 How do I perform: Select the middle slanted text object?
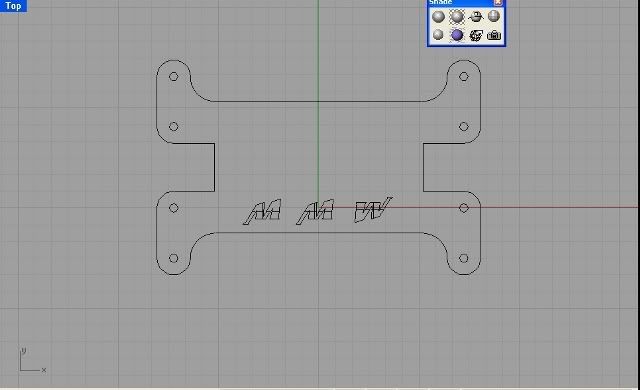click(315, 212)
